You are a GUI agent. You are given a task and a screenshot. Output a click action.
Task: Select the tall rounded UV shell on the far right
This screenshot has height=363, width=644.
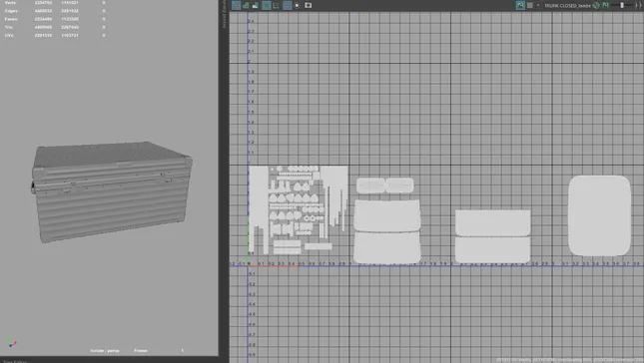point(599,215)
